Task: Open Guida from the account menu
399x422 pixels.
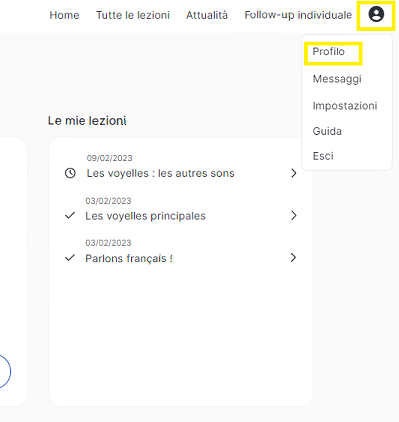Action: (327, 131)
